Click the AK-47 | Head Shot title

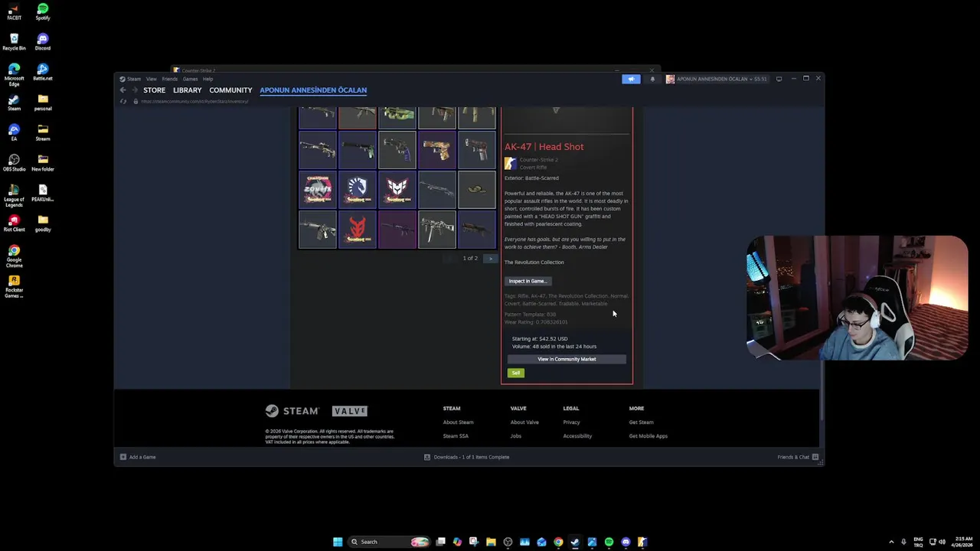(x=544, y=147)
